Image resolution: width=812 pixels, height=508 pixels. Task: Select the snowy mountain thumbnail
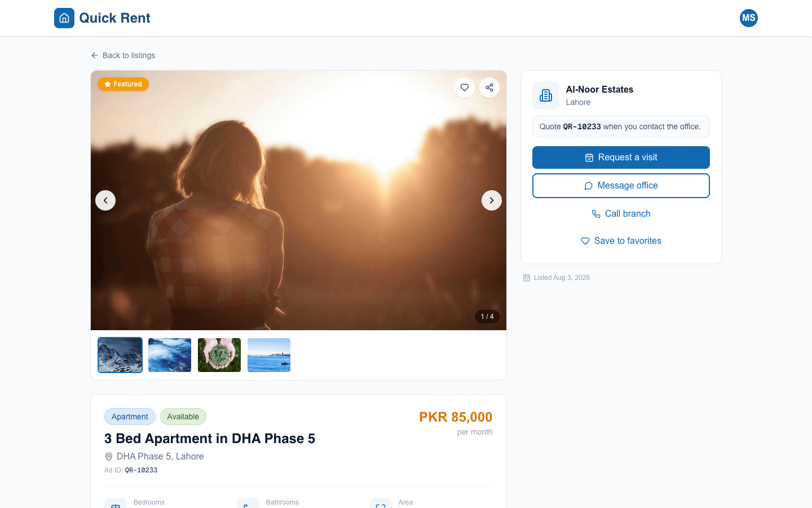point(120,355)
